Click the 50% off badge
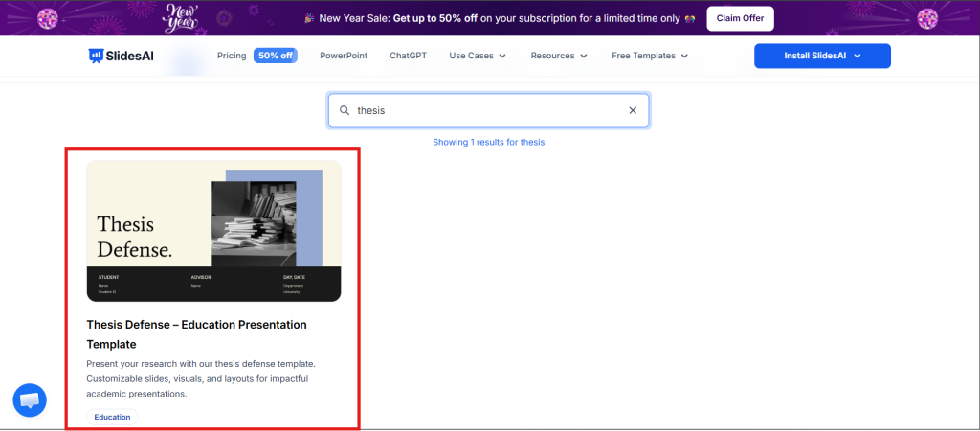This screenshot has width=980, height=431. coord(275,56)
